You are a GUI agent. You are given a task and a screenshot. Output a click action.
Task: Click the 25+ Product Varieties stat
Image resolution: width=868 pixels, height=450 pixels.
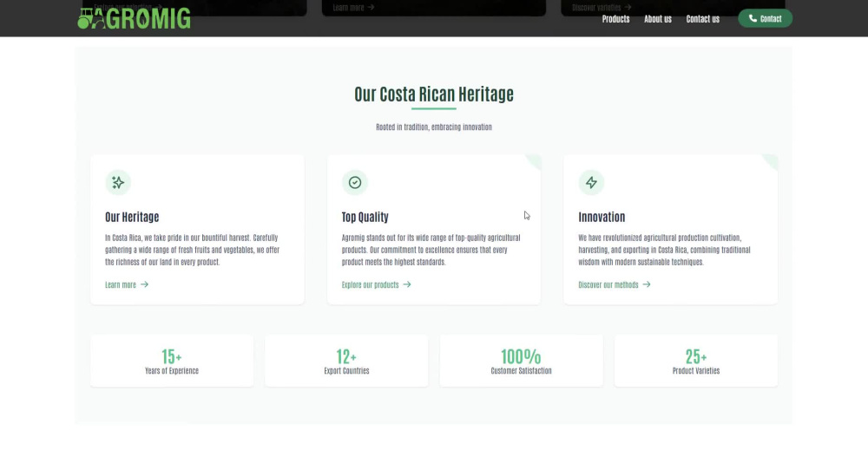[696, 361]
